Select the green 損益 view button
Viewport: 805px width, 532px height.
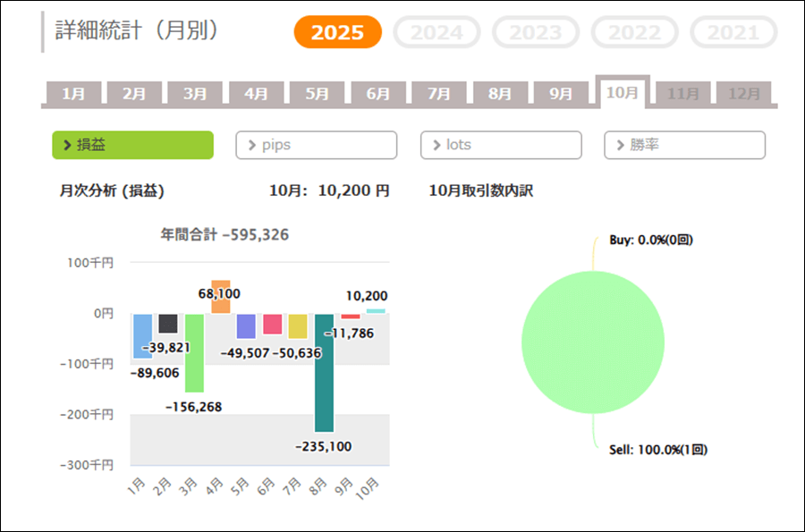click(133, 145)
